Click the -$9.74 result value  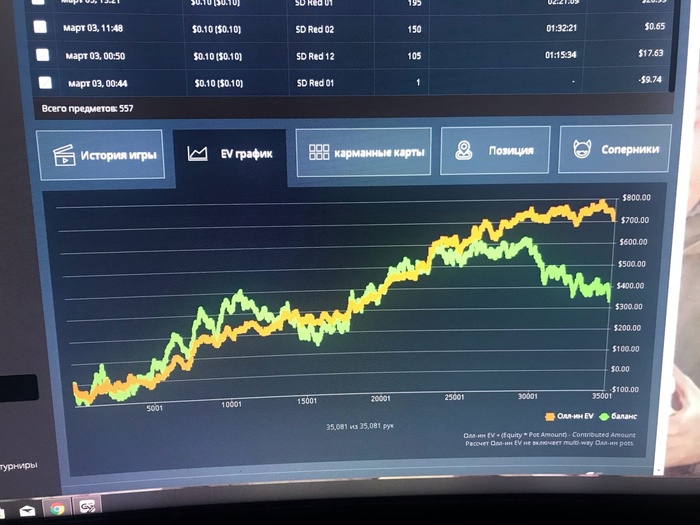coord(650,79)
